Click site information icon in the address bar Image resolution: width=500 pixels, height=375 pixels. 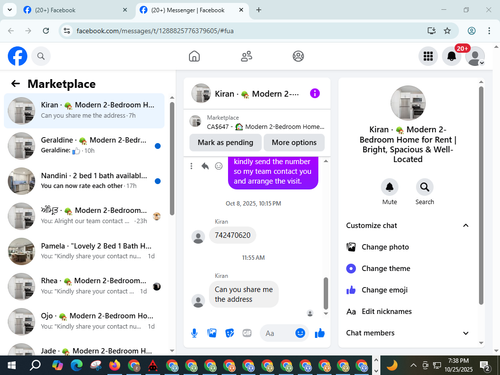pos(67,31)
